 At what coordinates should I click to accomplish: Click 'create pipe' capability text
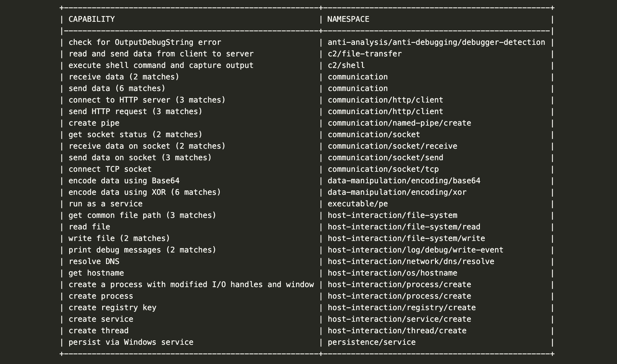click(94, 123)
